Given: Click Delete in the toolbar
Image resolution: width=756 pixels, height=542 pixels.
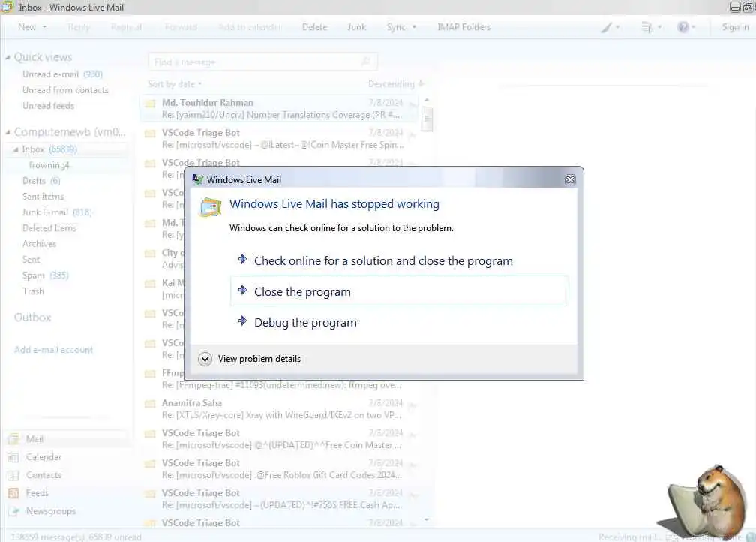Looking at the screenshot, I should click(x=314, y=27).
